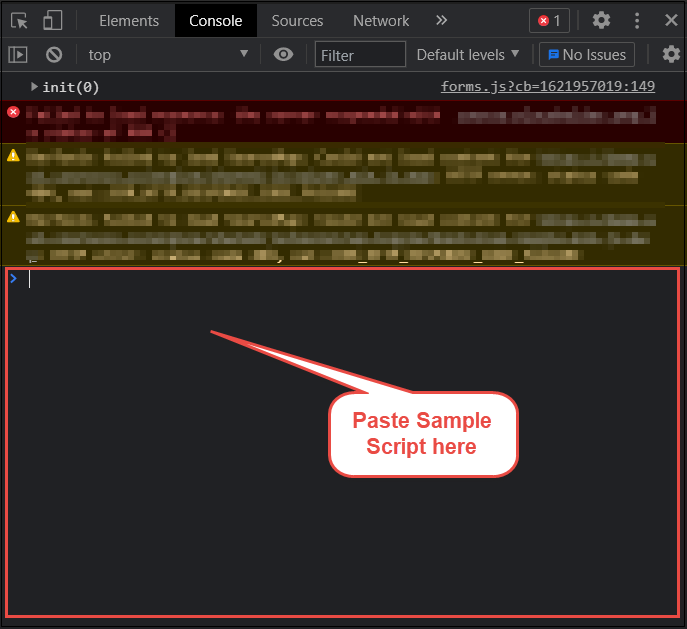Activate the inspect element picker icon
The image size is (687, 629).
tap(19, 20)
